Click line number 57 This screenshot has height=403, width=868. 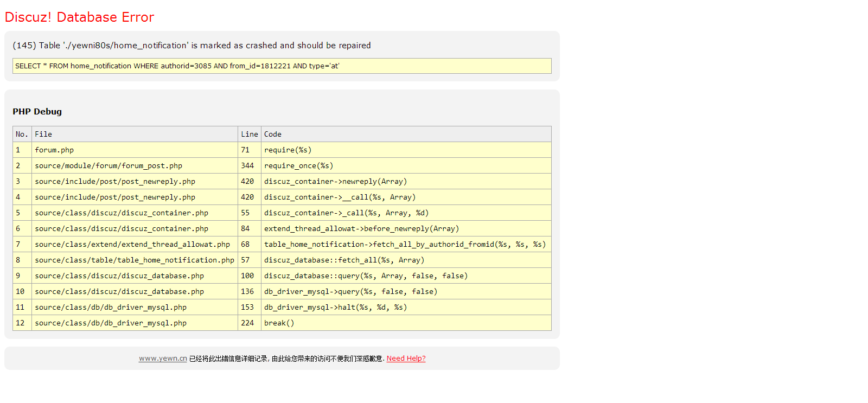250,260
